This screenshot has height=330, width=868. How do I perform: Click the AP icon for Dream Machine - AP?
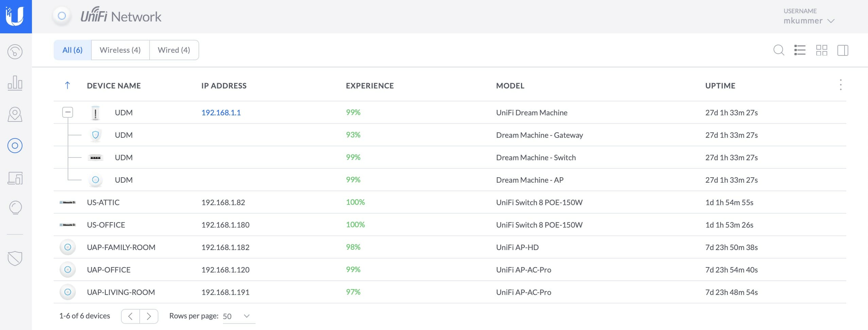[96, 180]
